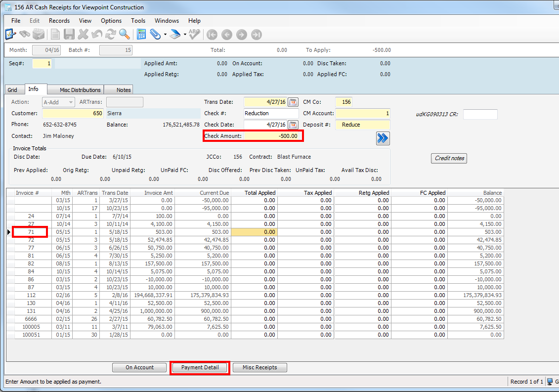Click the Payment Detail button

click(200, 367)
